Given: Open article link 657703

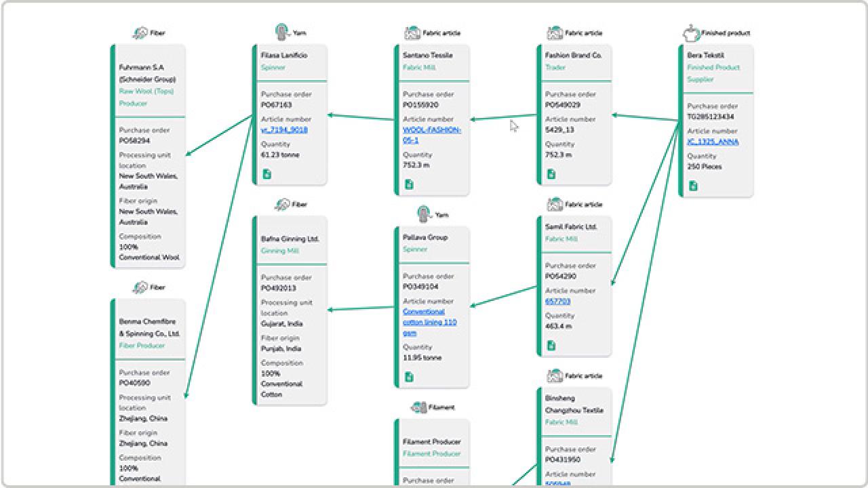Looking at the screenshot, I should click(558, 302).
